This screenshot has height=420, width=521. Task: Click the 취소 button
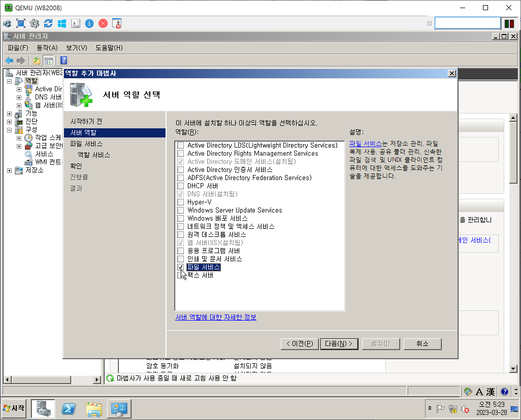[x=422, y=344]
